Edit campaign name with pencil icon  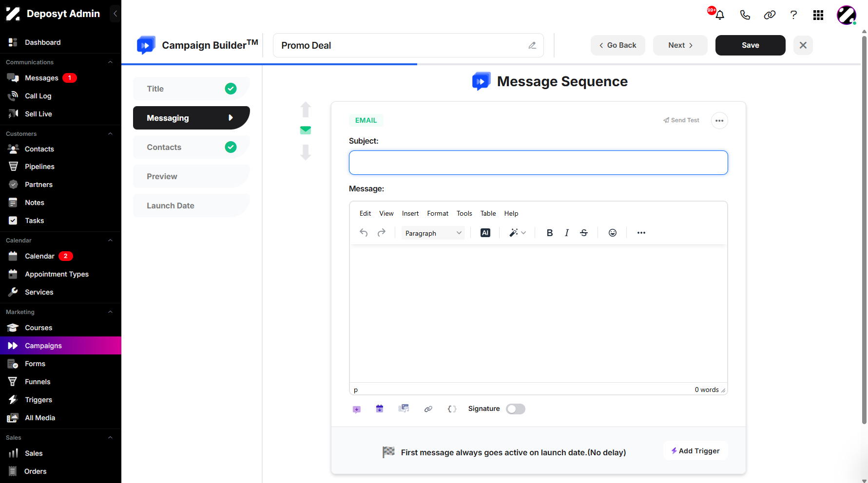click(532, 45)
